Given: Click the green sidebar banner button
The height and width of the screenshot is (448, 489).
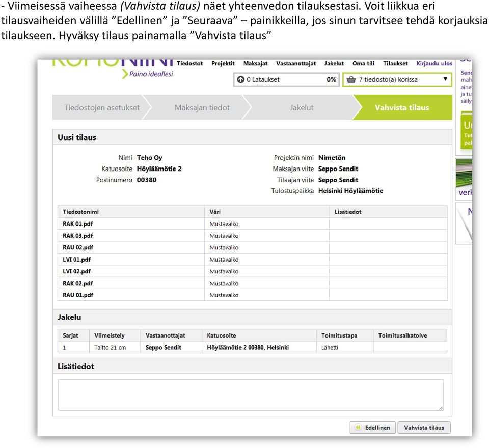Looking at the screenshot, I should coord(467,130).
